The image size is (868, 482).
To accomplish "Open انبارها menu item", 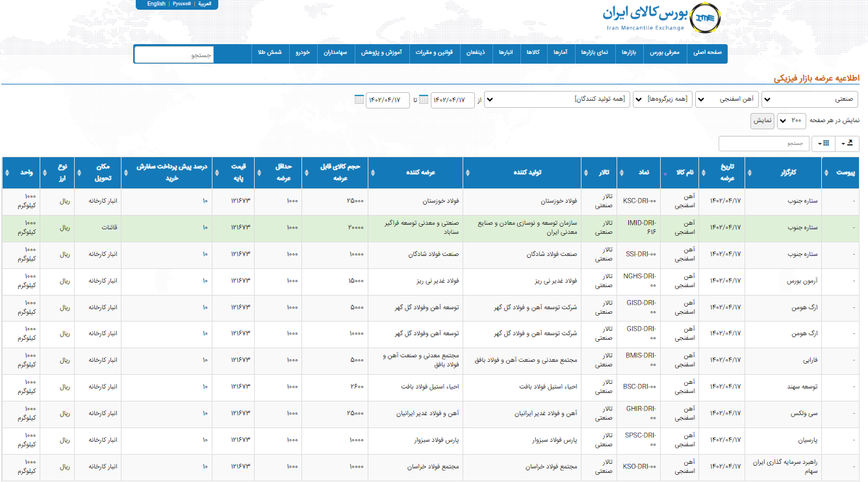I will coord(505,53).
